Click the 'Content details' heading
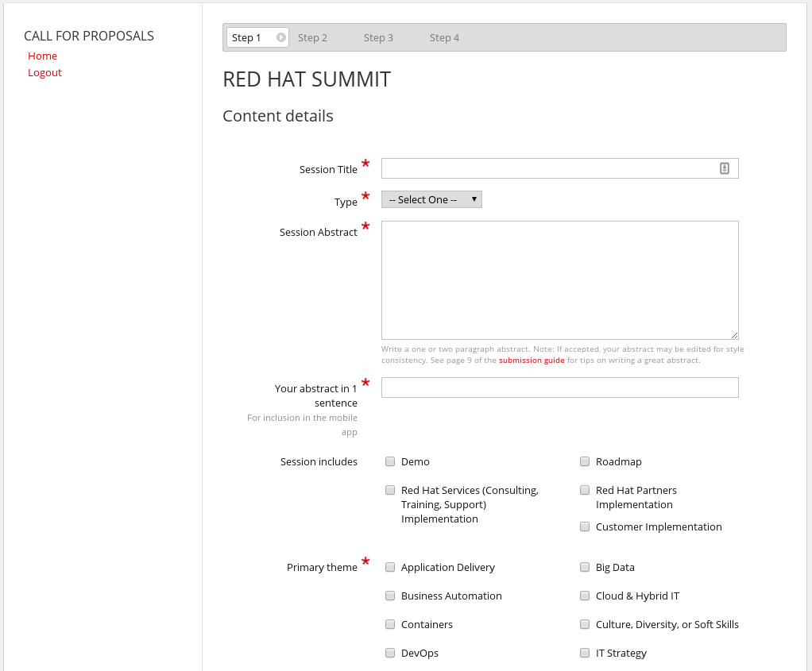 click(x=277, y=116)
